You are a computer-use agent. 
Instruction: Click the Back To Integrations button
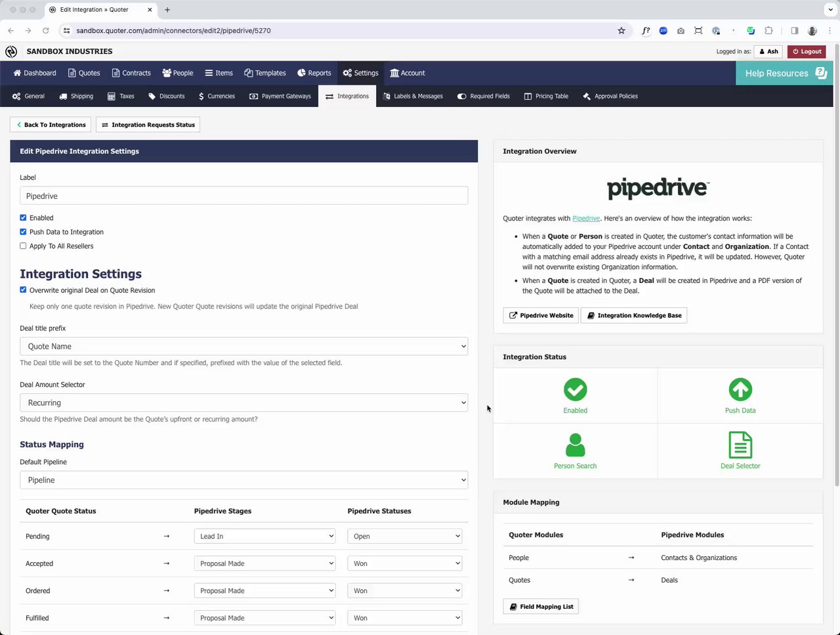click(51, 125)
